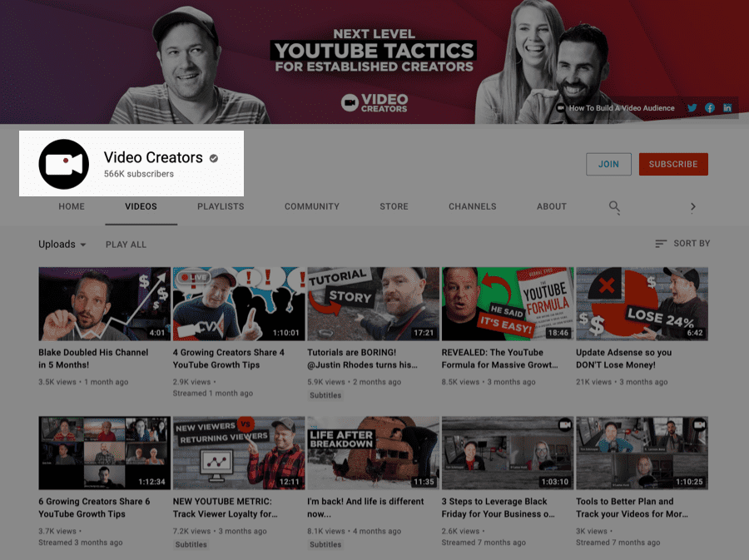Screen dimensions: 749x560
Task: Click the Video Creators channel avatar
Action: click(63, 164)
